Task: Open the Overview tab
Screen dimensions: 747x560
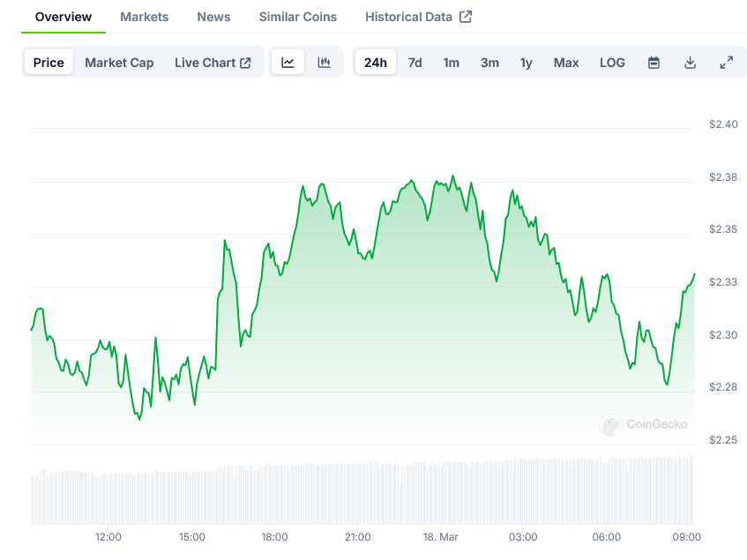Action: click(63, 17)
